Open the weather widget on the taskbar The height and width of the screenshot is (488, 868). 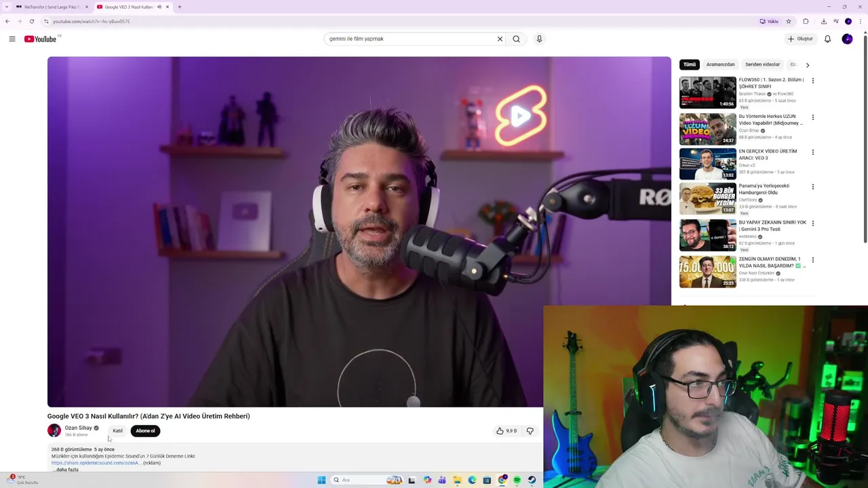click(x=22, y=480)
